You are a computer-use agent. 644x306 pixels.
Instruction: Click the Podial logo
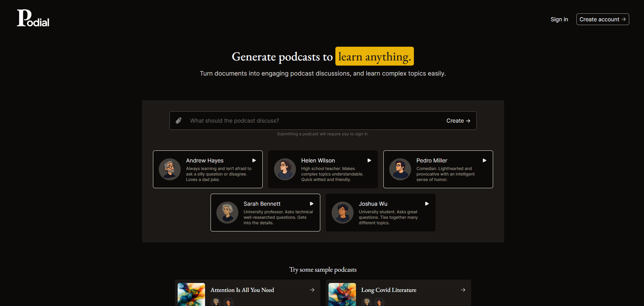point(33,18)
